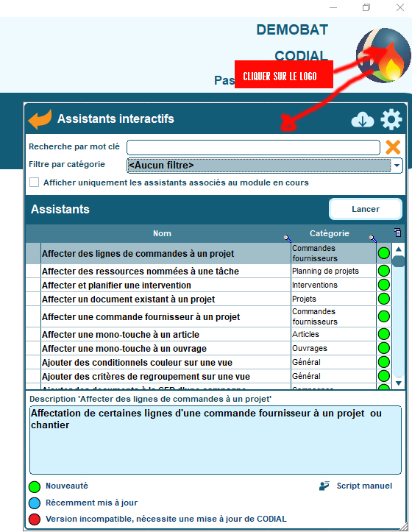Click the table options icon beside Catégorie
The width and height of the screenshot is (412, 532).
397,233
